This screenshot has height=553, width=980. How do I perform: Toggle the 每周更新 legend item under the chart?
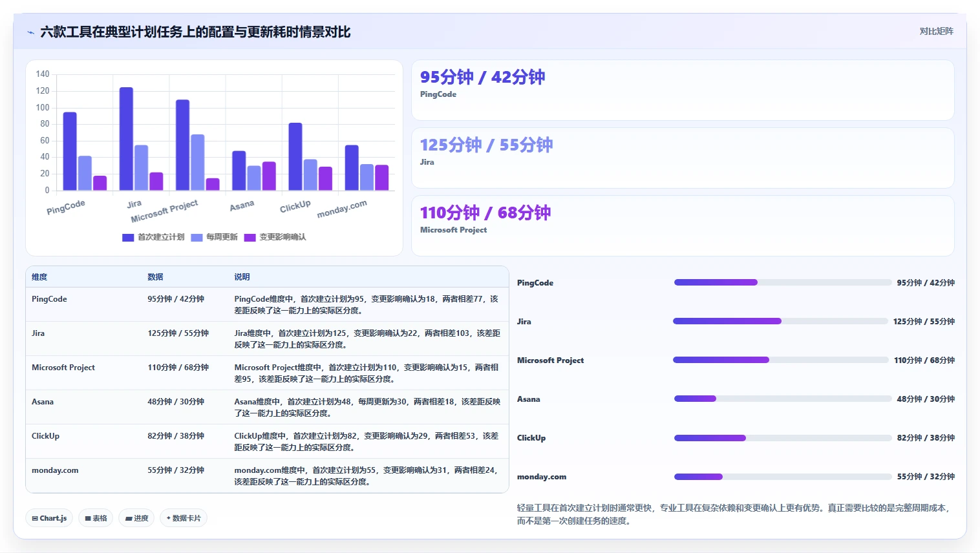click(214, 237)
